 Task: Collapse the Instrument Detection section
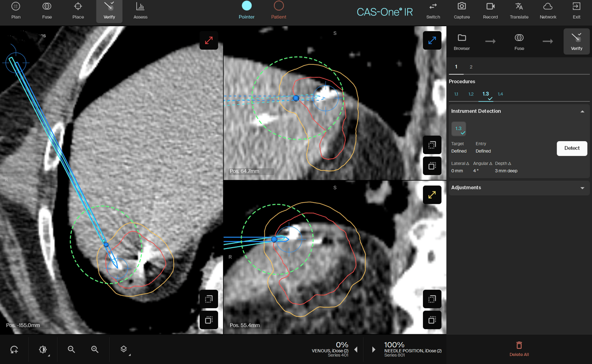[x=582, y=112]
